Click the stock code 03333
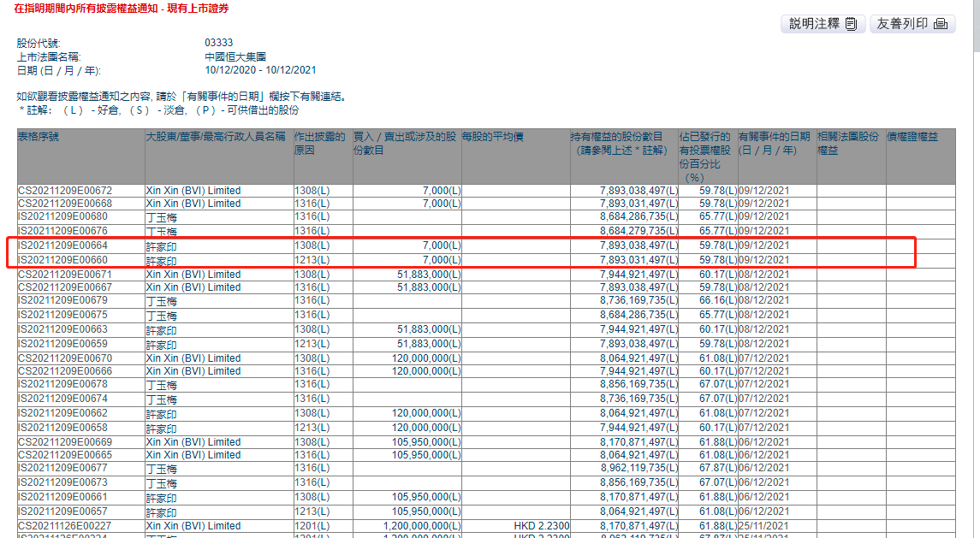 point(218,43)
